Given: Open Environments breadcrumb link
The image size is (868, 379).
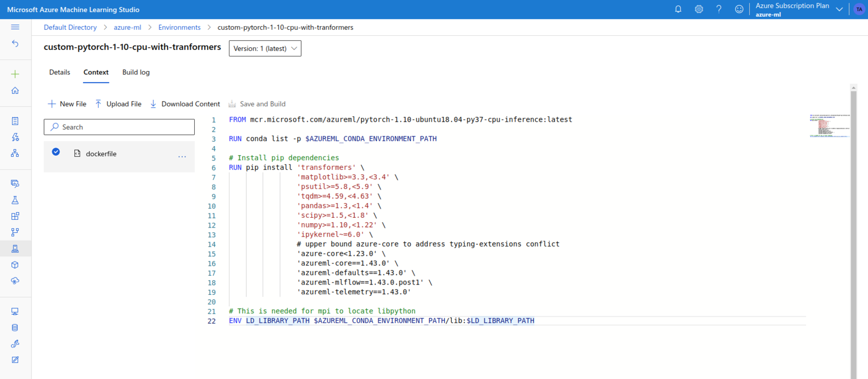Looking at the screenshot, I should 180,27.
